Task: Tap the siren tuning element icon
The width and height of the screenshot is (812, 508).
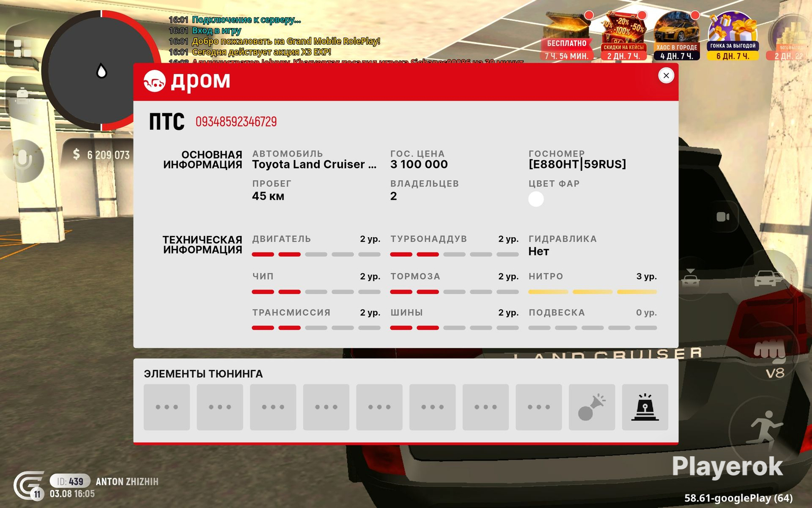Action: (x=645, y=407)
